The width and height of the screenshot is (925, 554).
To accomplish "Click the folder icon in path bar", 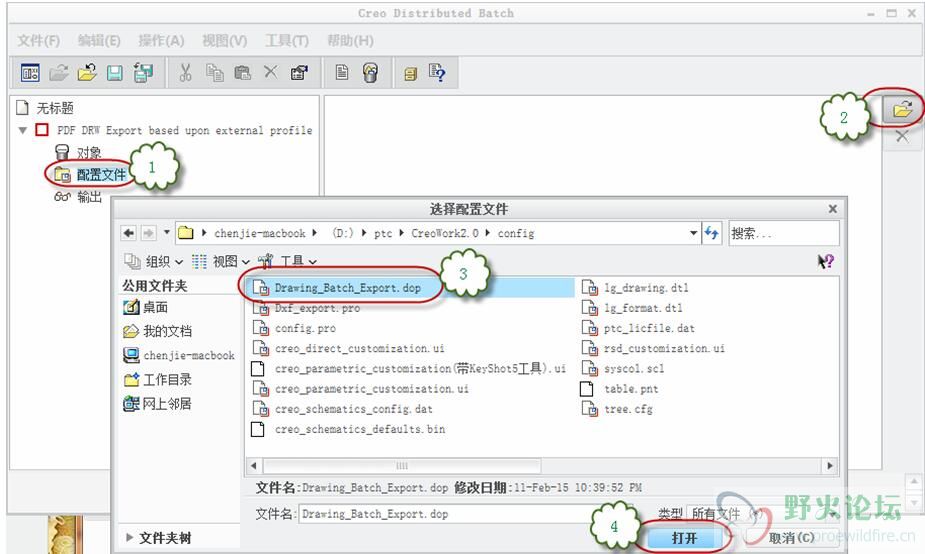I will coord(186,232).
